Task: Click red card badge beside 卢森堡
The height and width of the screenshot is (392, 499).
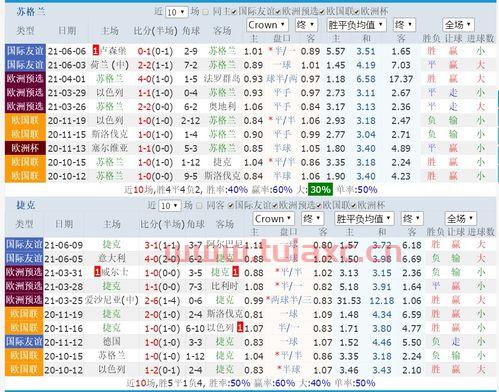Action: point(96,51)
